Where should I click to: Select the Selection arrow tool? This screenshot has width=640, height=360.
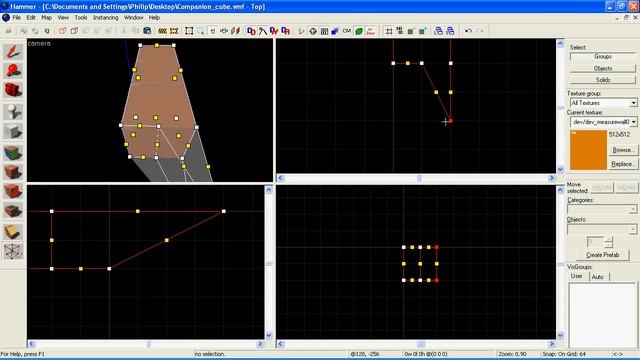pyautogui.click(x=13, y=51)
